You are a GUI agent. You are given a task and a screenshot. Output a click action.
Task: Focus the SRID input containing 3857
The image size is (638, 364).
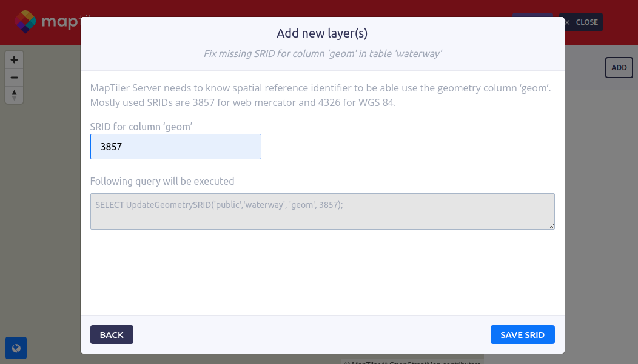(176, 147)
